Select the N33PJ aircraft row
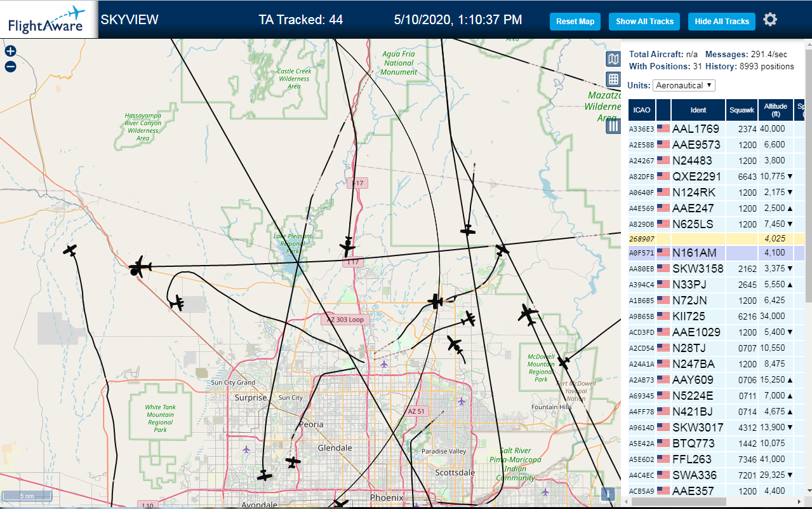812x509 pixels. click(x=716, y=284)
